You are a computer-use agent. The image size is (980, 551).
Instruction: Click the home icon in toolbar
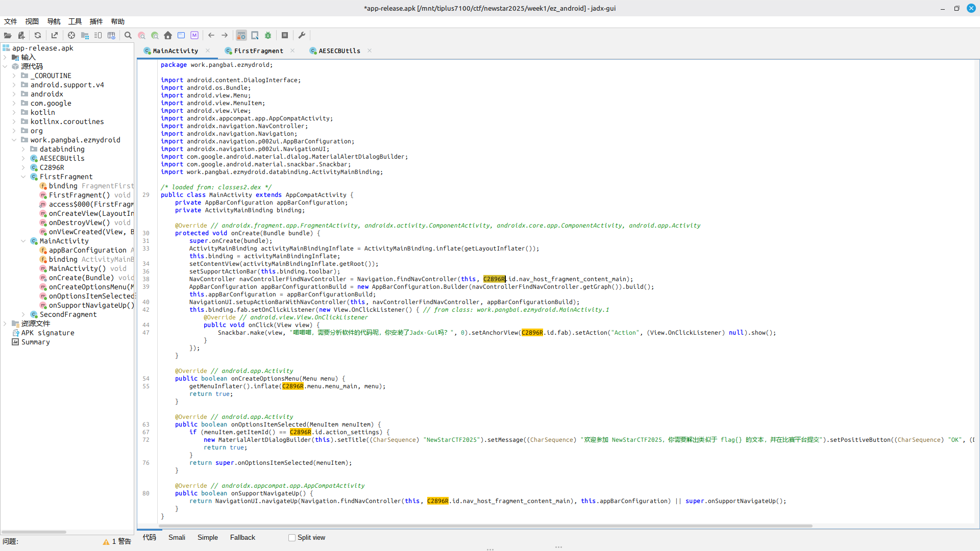[168, 35]
